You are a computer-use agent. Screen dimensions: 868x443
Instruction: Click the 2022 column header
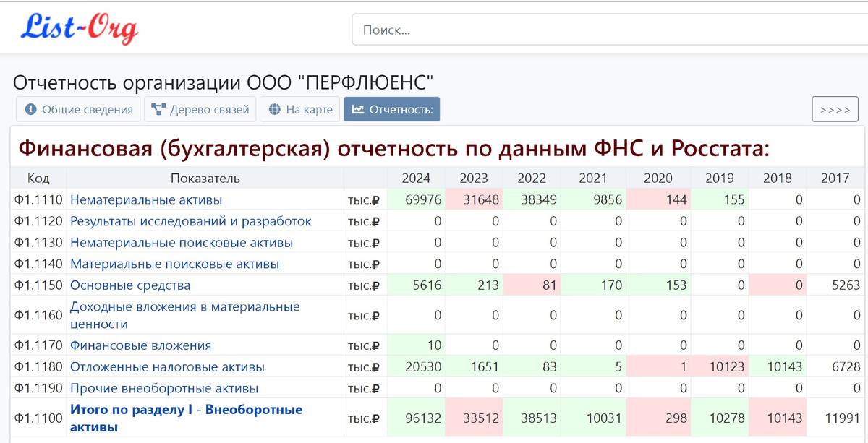[532, 179]
